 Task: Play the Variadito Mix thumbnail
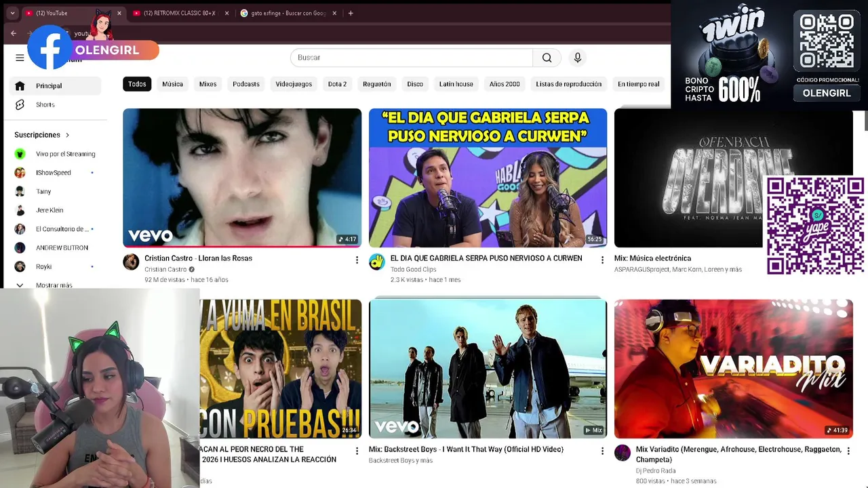tap(733, 369)
